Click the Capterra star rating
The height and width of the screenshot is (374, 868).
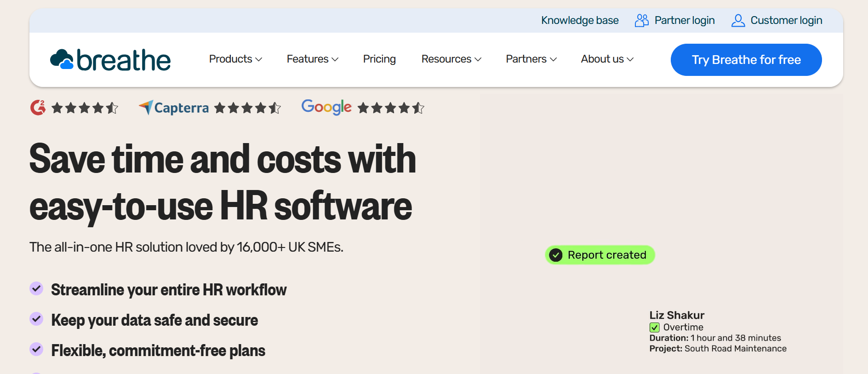pos(247,108)
